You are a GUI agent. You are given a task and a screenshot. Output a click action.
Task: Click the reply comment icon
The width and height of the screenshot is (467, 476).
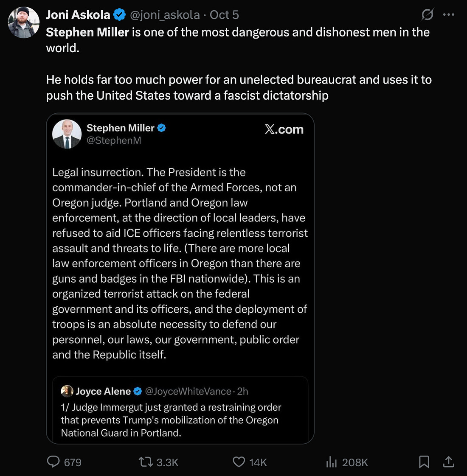coord(53,462)
